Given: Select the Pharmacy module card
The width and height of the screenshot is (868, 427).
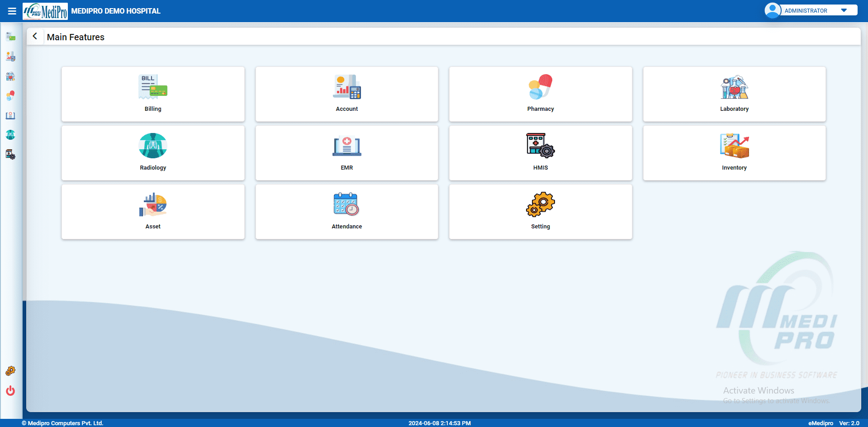Looking at the screenshot, I should coord(541,94).
